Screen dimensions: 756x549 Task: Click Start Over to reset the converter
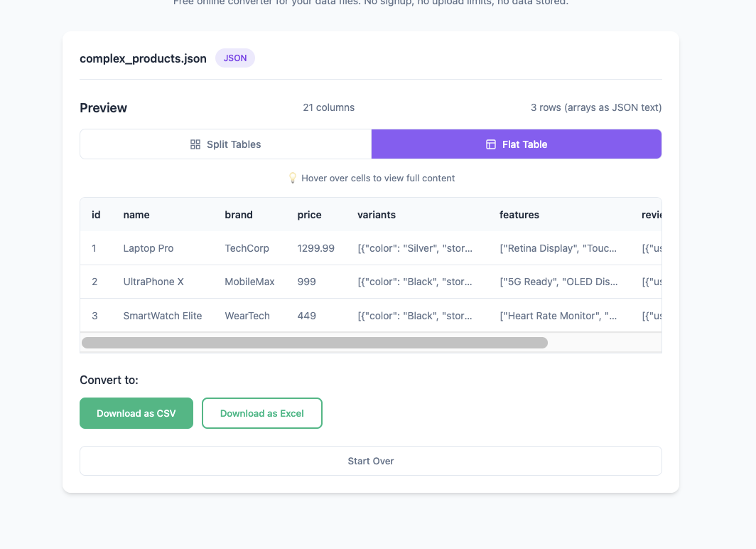tap(370, 461)
